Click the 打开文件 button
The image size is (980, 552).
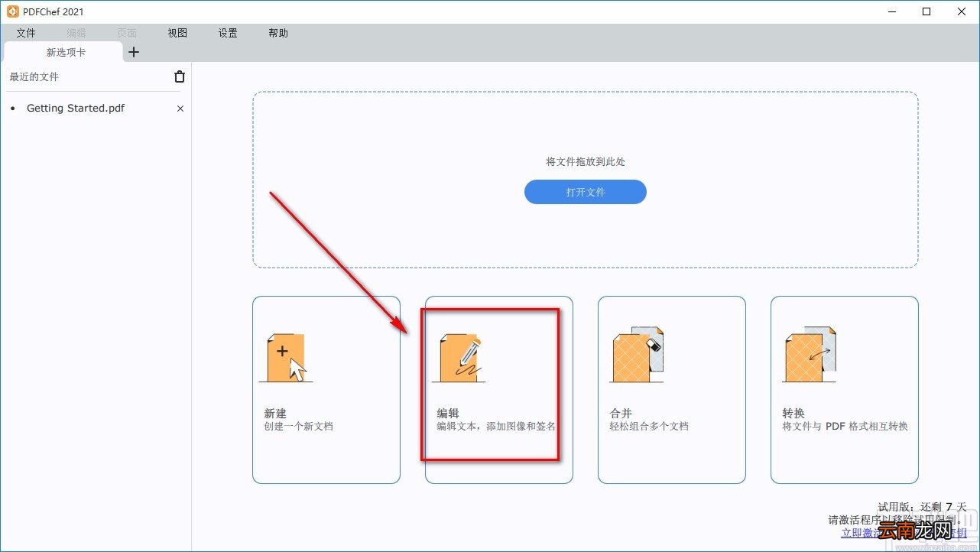point(586,192)
